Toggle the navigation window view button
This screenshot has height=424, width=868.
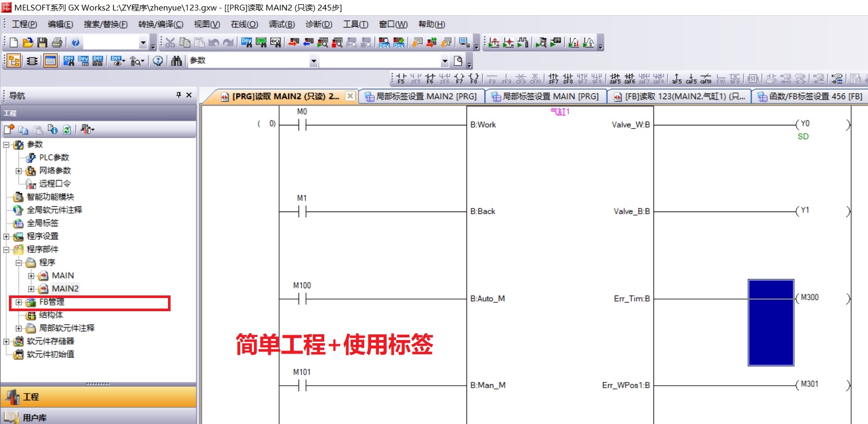(x=14, y=61)
